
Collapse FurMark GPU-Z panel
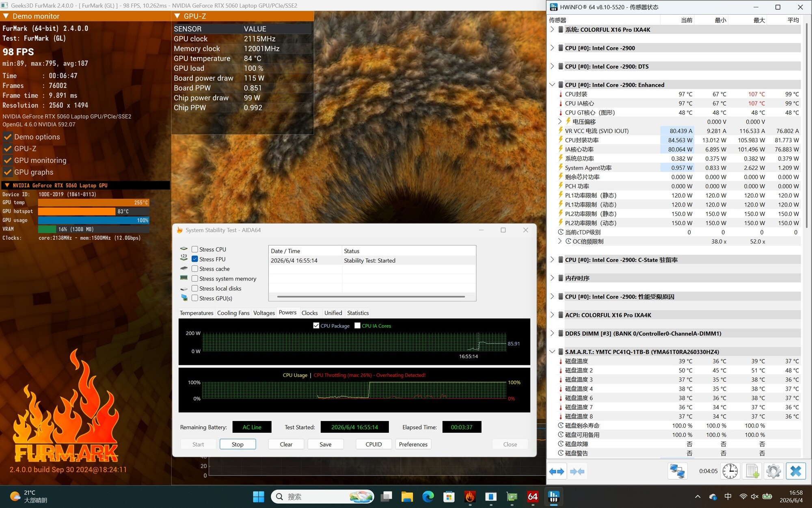[177, 16]
